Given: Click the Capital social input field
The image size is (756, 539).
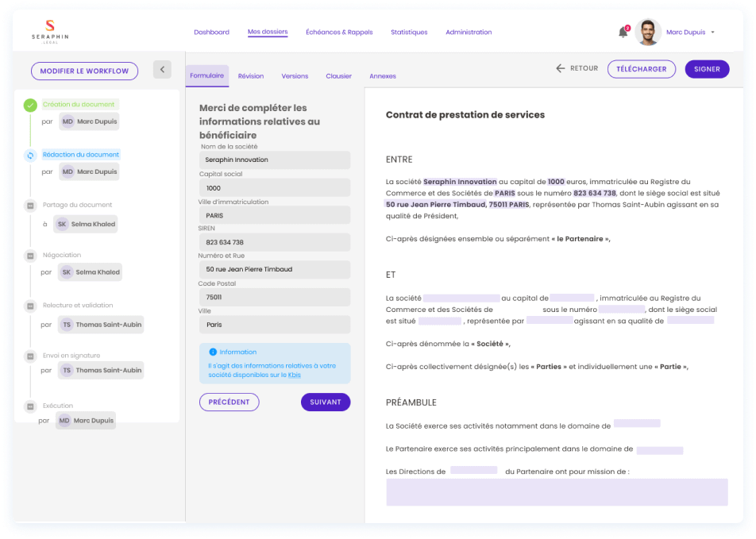Looking at the screenshot, I should pos(274,188).
